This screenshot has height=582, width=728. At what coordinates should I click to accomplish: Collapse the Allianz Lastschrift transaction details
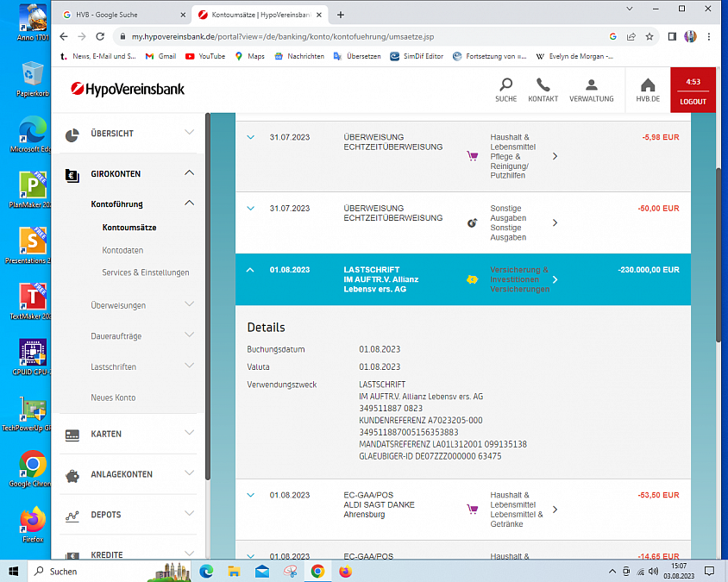[x=250, y=270]
